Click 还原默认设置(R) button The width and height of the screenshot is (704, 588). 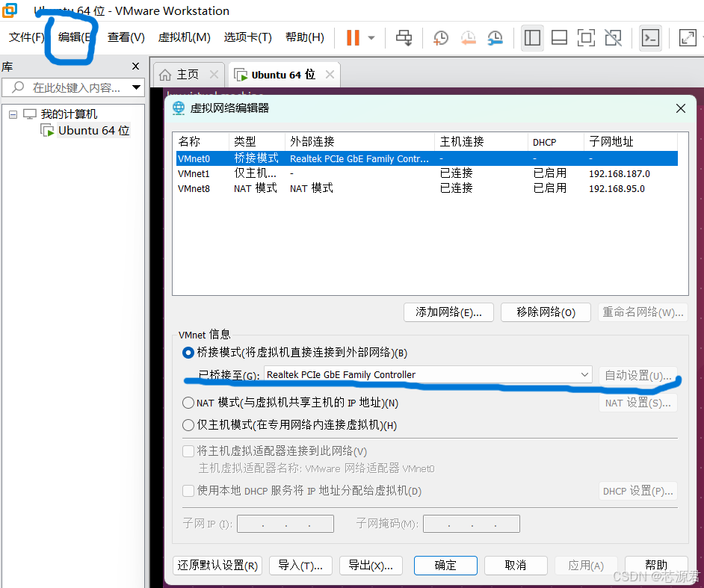pos(217,566)
